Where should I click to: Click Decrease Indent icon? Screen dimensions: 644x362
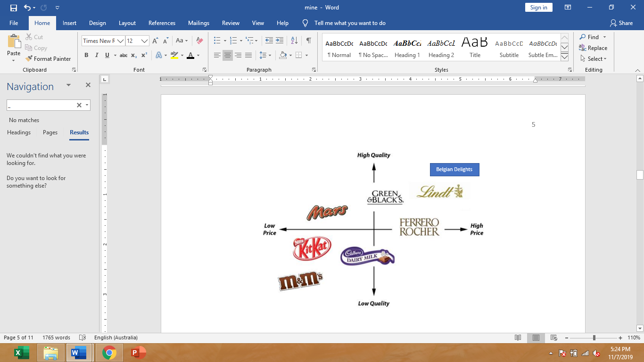[x=269, y=41]
